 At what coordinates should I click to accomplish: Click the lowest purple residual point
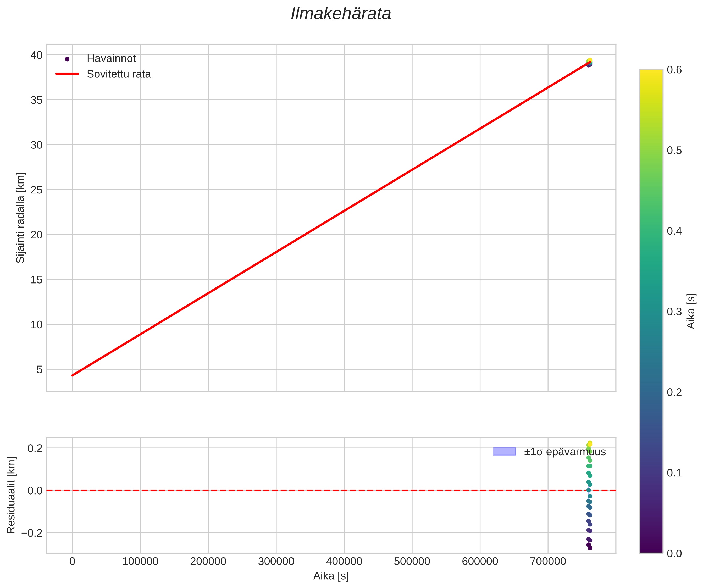[x=590, y=548]
